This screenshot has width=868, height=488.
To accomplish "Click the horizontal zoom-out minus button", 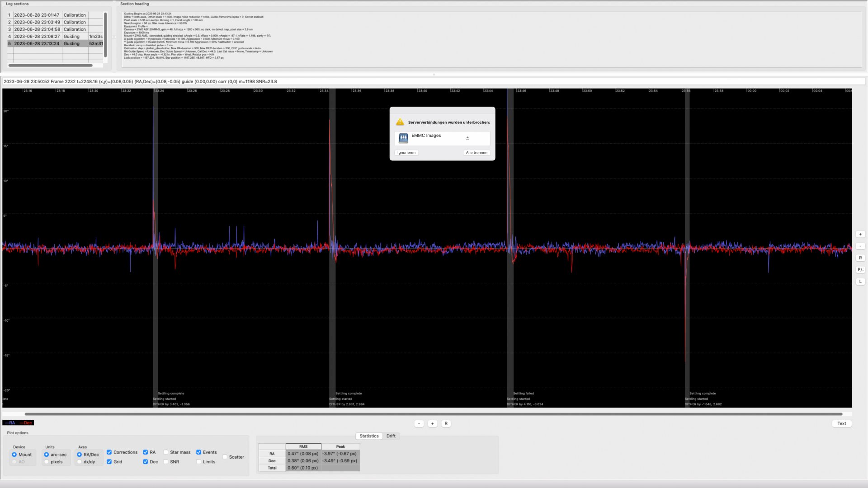I will (419, 424).
